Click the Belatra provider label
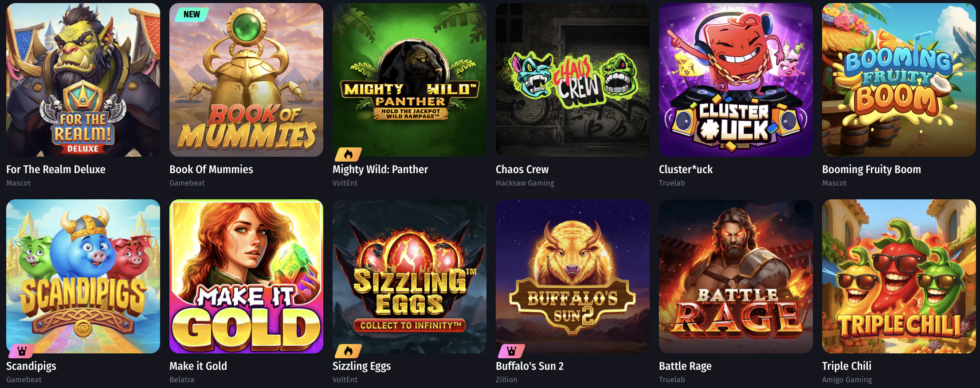The height and width of the screenshot is (388, 980). (182, 380)
